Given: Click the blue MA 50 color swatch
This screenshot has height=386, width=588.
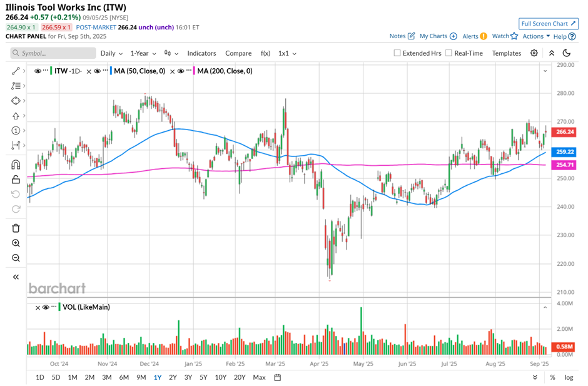Looking at the screenshot, I should pyautogui.click(x=111, y=71).
